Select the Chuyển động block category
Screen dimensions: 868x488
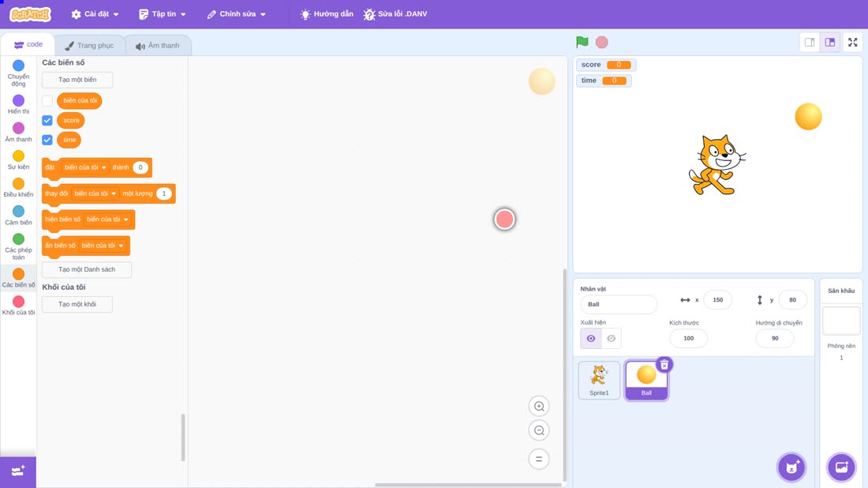tap(18, 73)
